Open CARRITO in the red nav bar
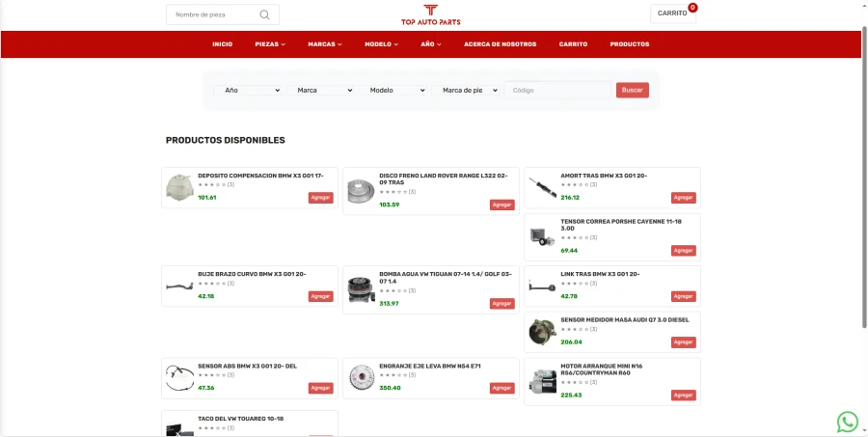Screen dimensions: 868x437 point(573,44)
